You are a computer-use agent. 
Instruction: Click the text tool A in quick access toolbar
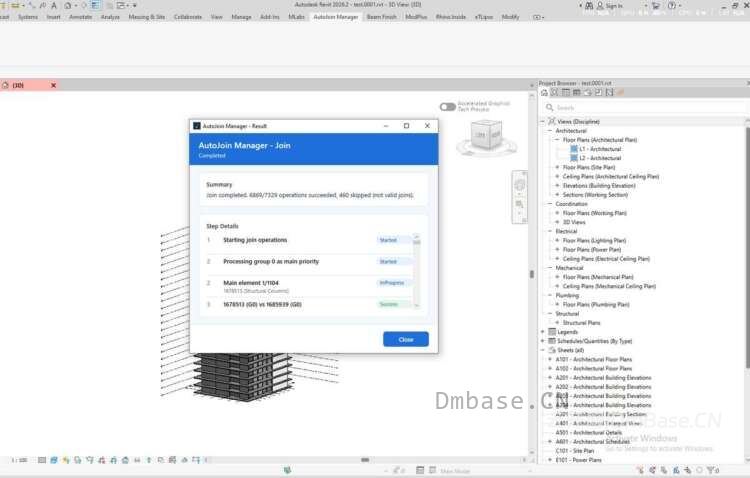coord(54,5)
